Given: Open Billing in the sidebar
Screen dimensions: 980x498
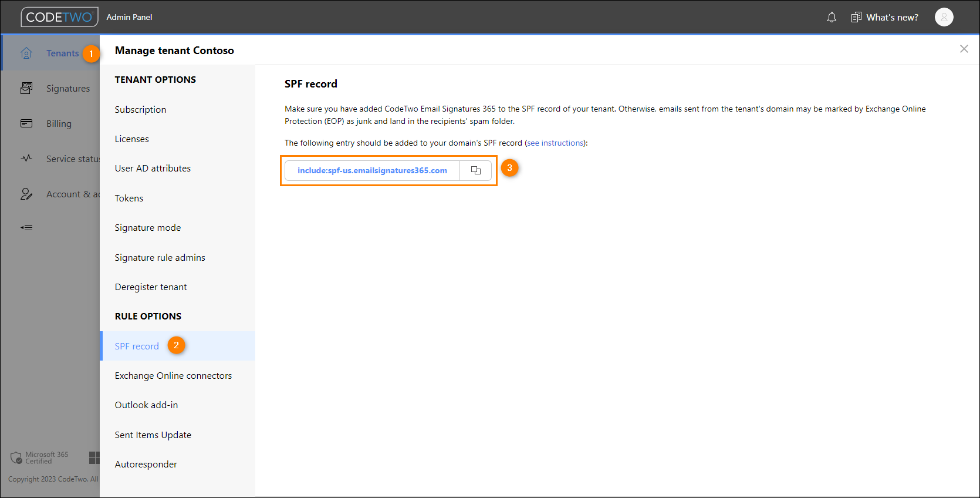Looking at the screenshot, I should click(x=59, y=124).
